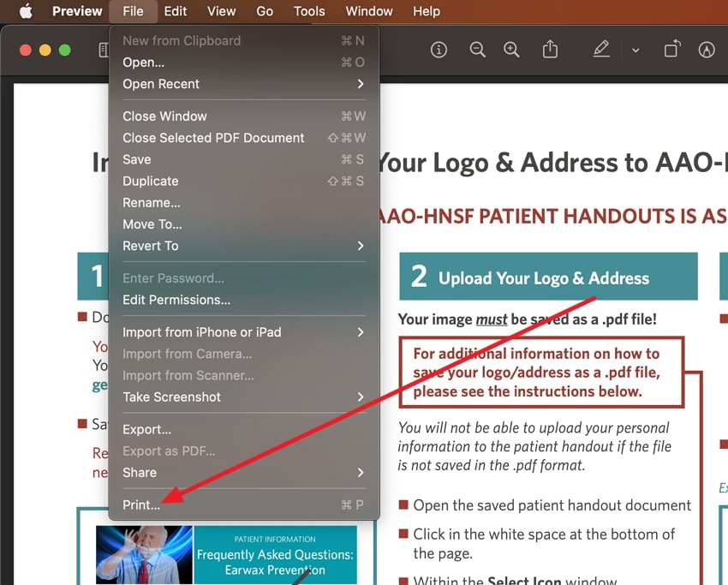Screen dimensions: 728x585
Task: Click the Rotate icon in toolbar
Action: [671, 48]
